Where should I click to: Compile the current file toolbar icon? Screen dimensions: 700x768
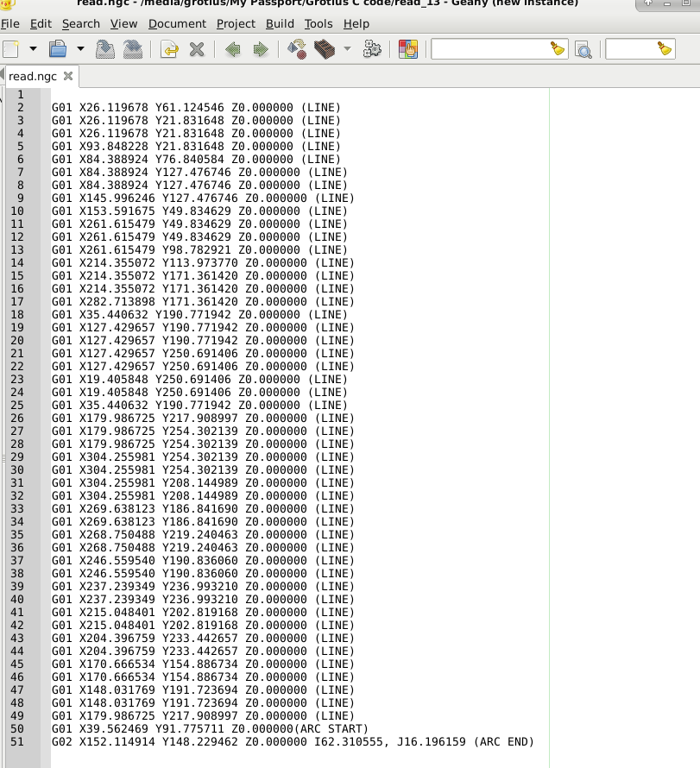(x=297, y=49)
